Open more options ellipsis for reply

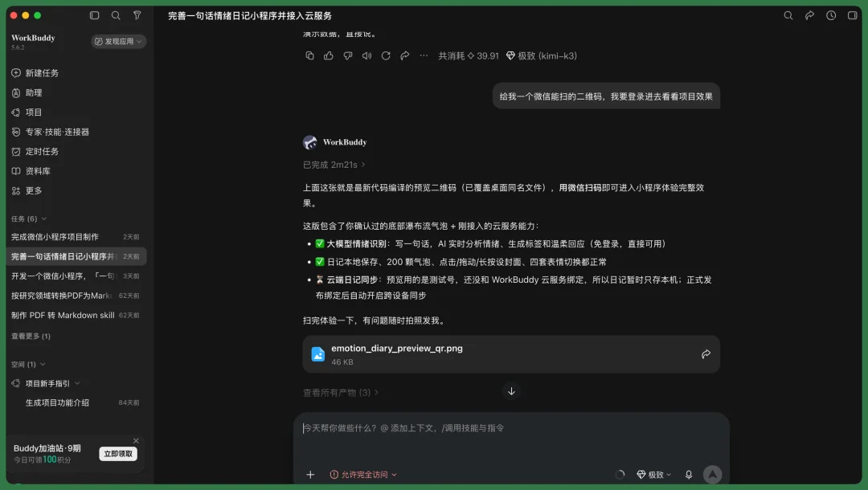424,55
